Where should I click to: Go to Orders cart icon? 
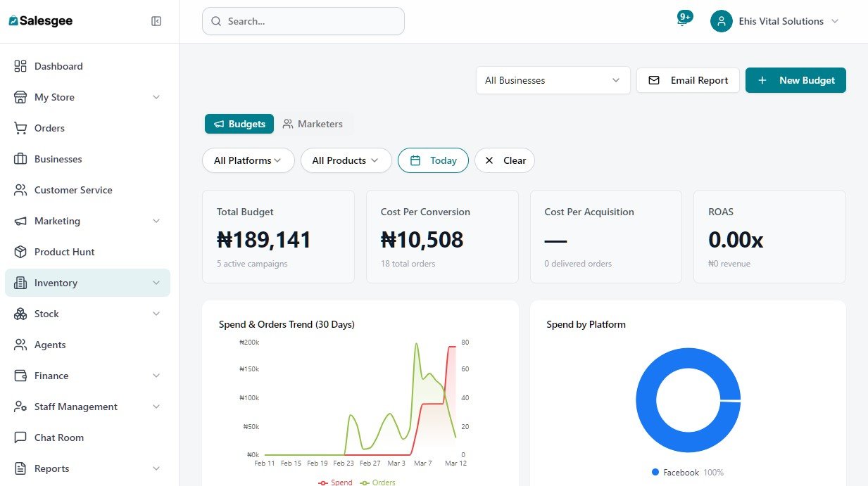coord(20,128)
